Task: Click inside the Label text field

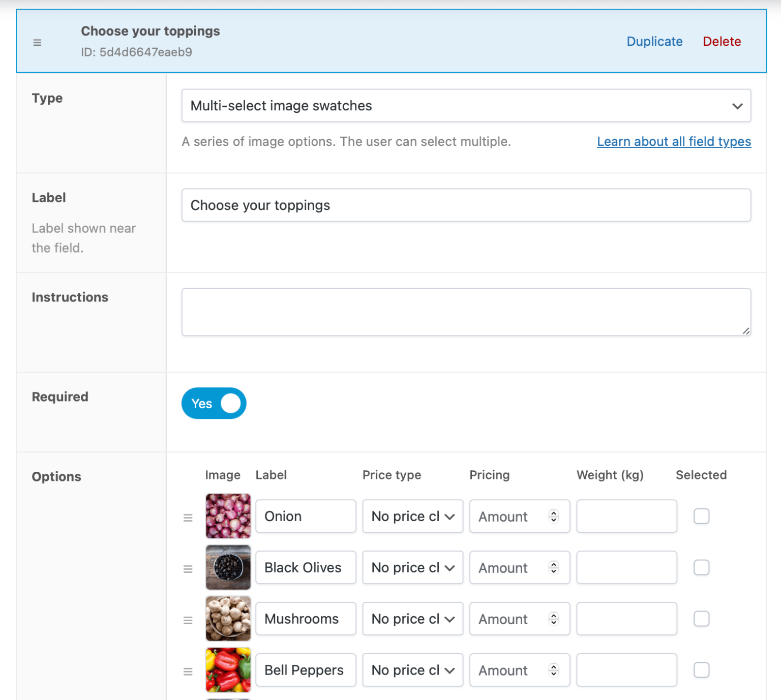Action: 466,205
